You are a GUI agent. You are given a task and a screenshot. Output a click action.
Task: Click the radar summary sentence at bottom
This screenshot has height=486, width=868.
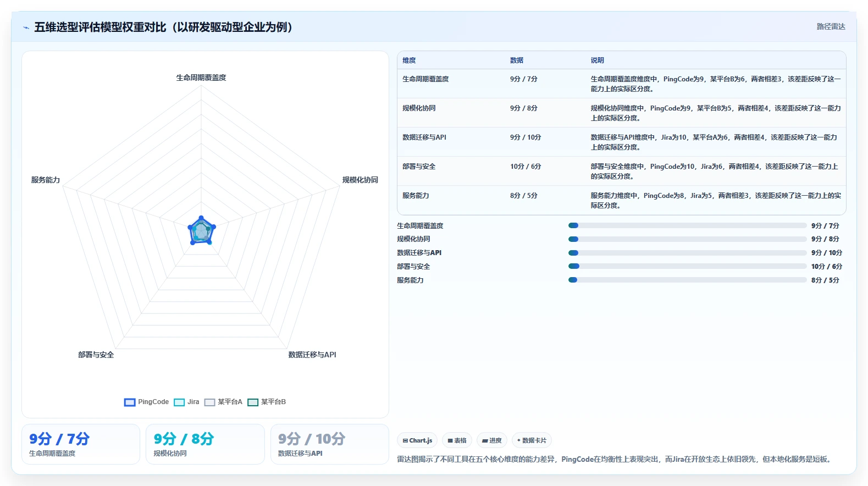(615, 460)
